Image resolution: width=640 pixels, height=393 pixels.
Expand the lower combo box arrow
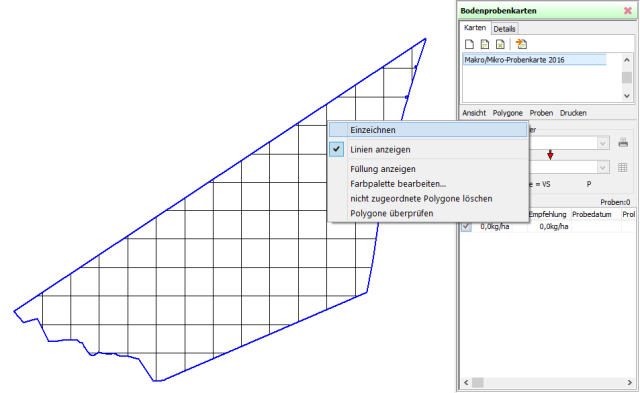602,167
